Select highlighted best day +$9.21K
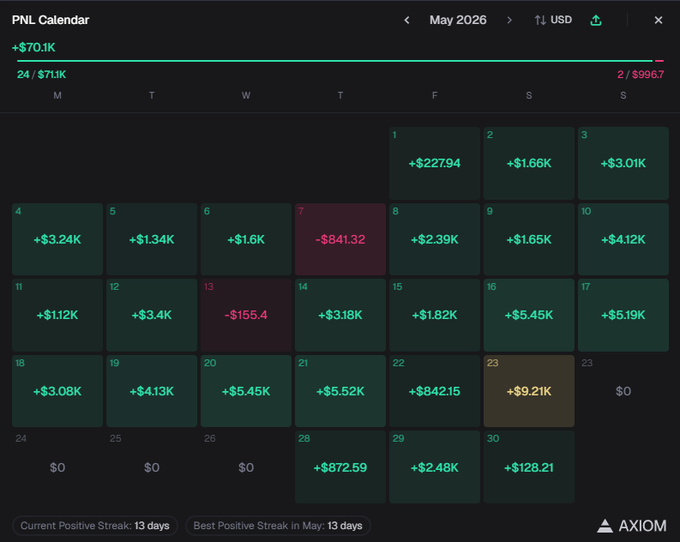The height and width of the screenshot is (542, 680). 529,391
